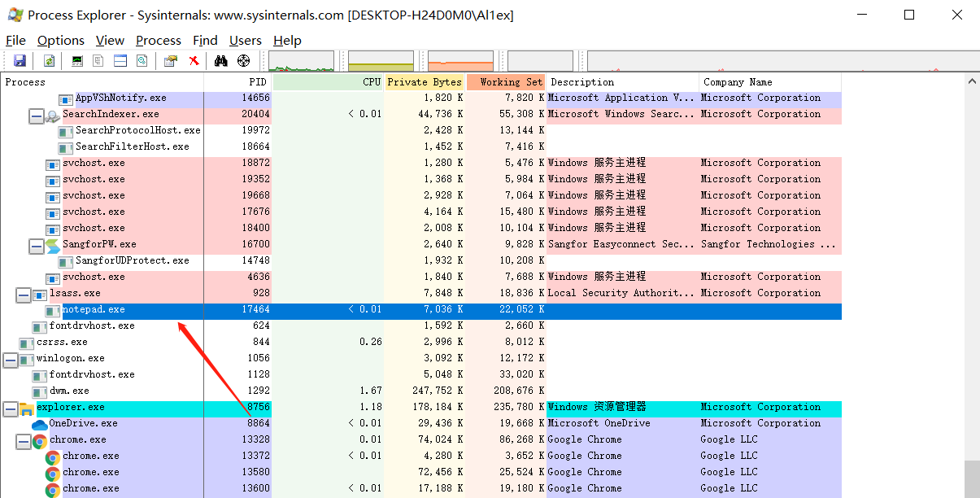Open process Properties toolbar icon

coord(170,60)
